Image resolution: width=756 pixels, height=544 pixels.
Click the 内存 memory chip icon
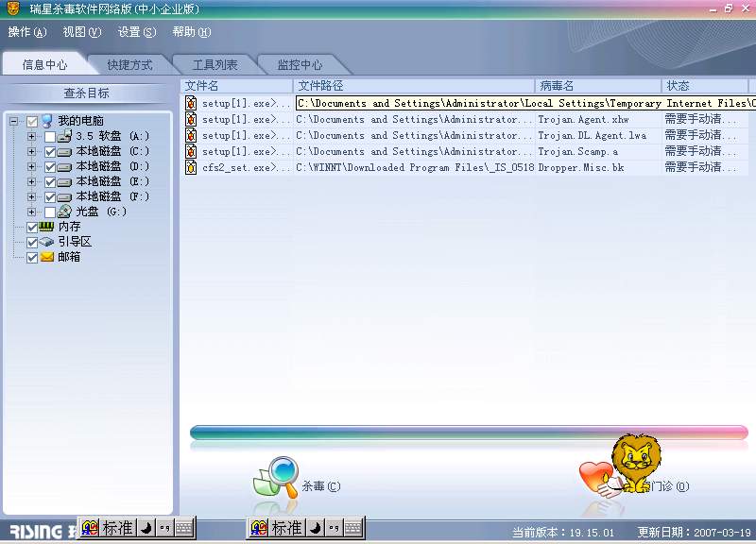[x=46, y=227]
